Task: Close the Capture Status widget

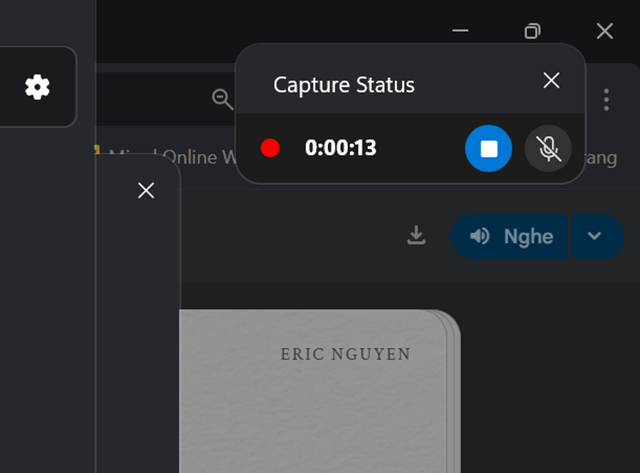Action: [x=551, y=81]
